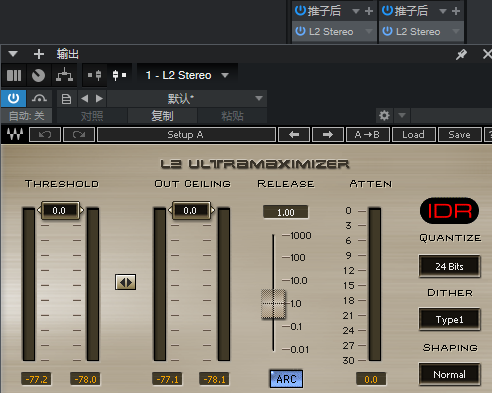Reset Threshold right peak readout -78.0
This screenshot has width=492, height=393.
85,379
